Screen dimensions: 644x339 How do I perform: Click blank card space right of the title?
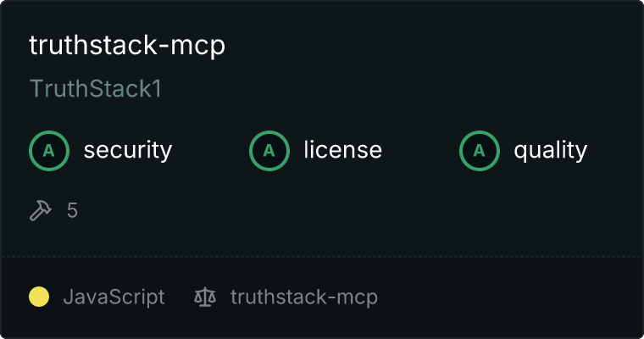tap(431, 45)
